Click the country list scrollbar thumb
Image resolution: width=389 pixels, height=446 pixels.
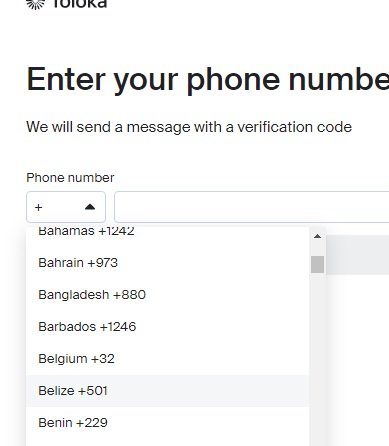317,264
